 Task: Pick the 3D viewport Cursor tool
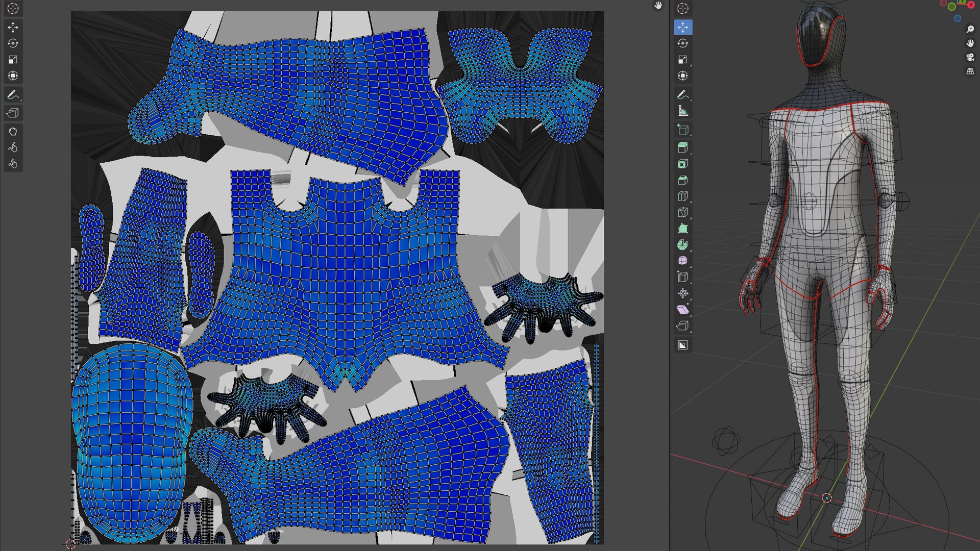tap(682, 9)
